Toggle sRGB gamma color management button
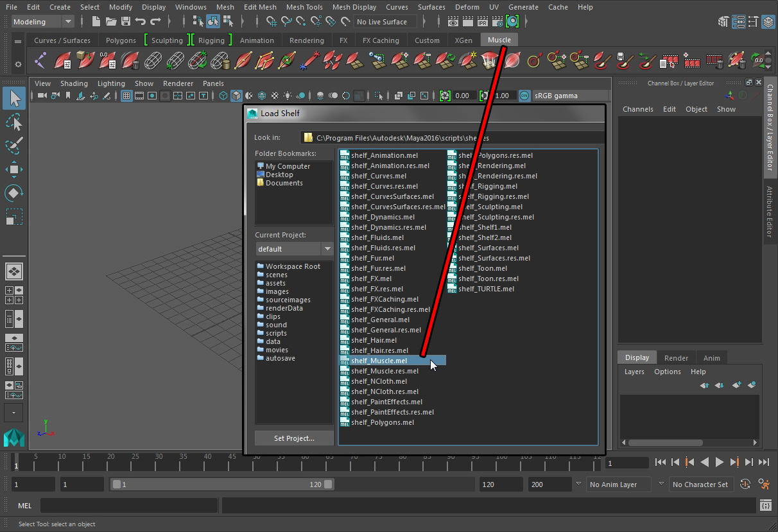 pos(524,96)
